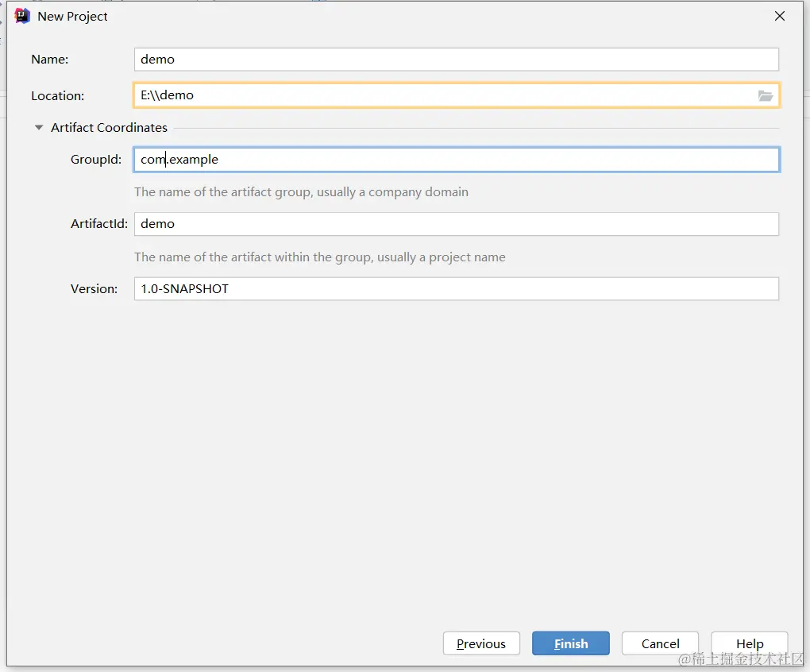
Task: Click hint text 'usually a project name'
Action: (x=442, y=257)
